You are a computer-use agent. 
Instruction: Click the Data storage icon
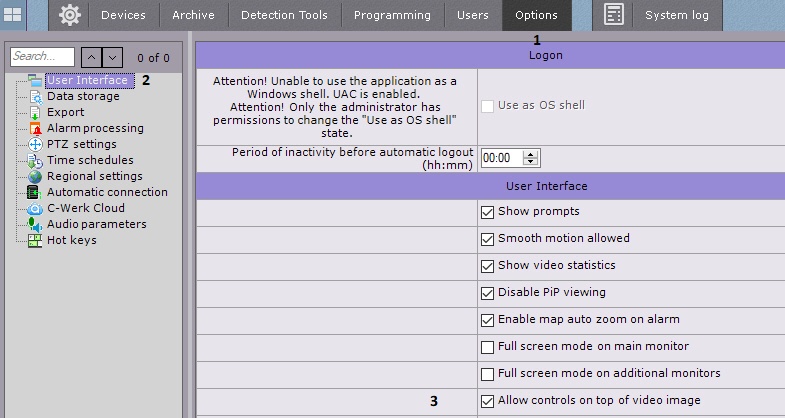(36, 97)
